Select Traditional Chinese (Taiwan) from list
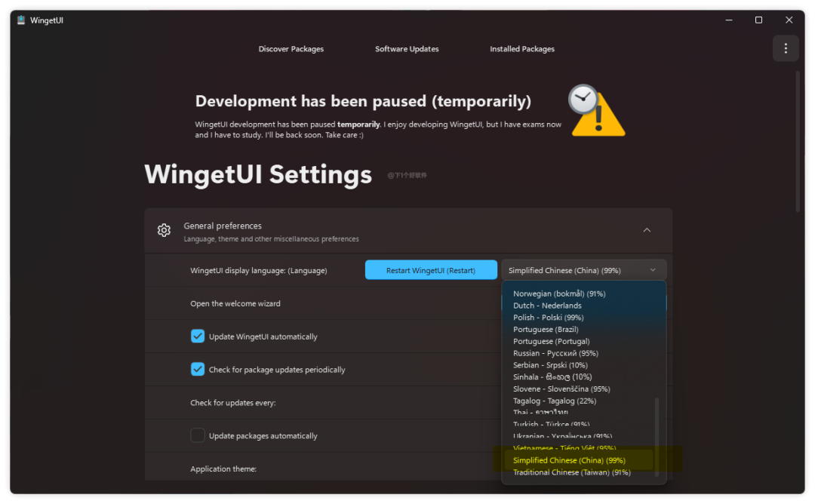 (x=571, y=472)
